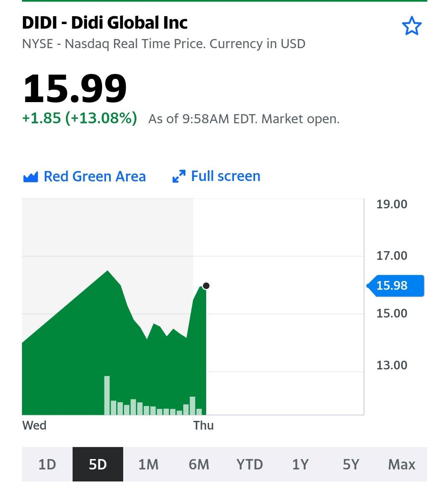Show the 1Y chart range

[300, 464]
